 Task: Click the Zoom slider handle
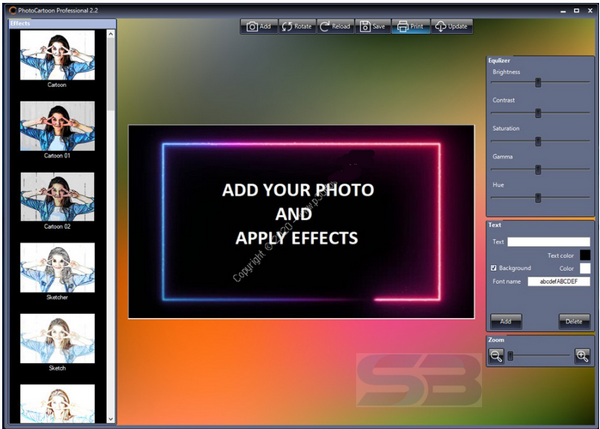click(x=510, y=356)
